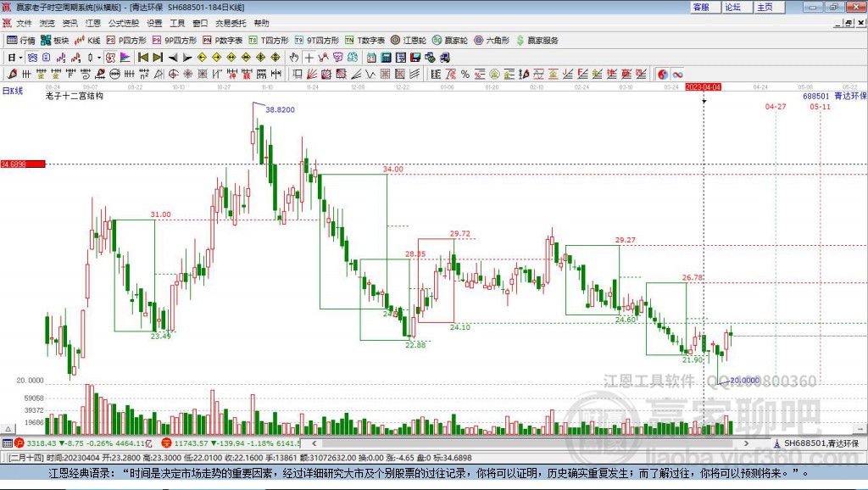The height and width of the screenshot is (490, 868).
Task: Open the 板块 sector view
Action: [x=54, y=41]
